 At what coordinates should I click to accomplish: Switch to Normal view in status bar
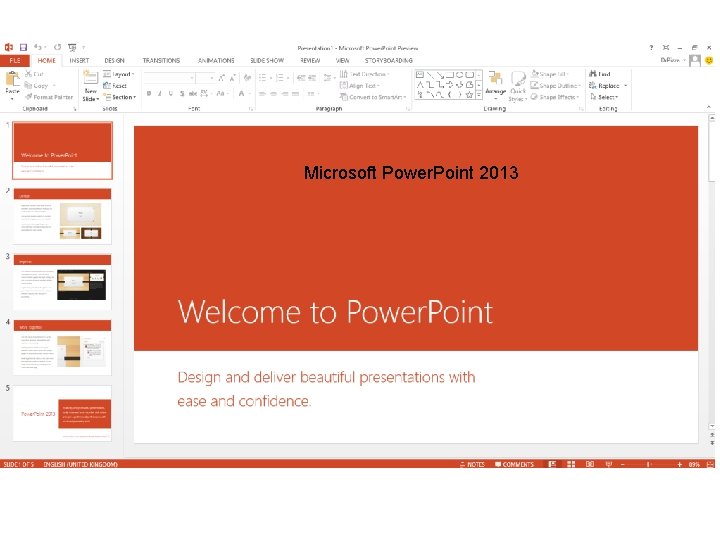[x=552, y=464]
